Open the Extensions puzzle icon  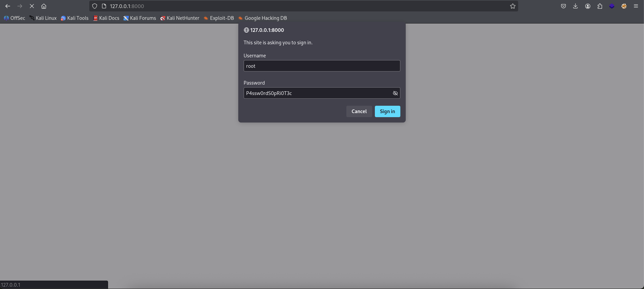[600, 6]
